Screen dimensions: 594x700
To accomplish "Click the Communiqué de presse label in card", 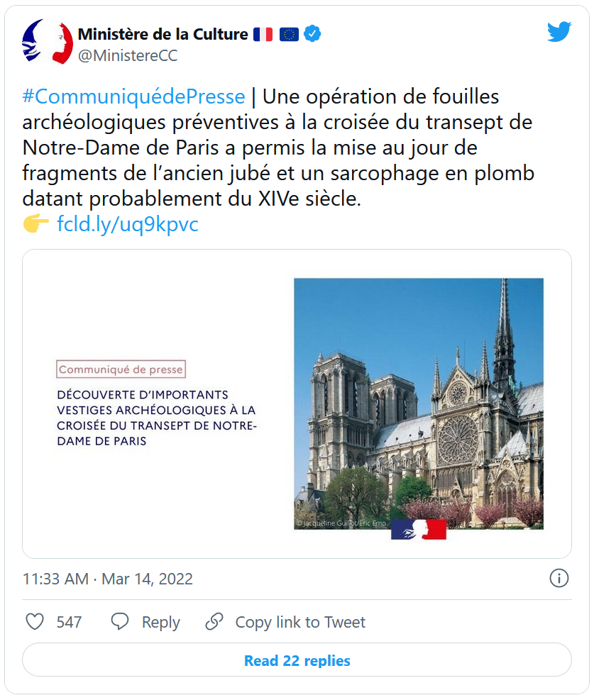I will [121, 370].
